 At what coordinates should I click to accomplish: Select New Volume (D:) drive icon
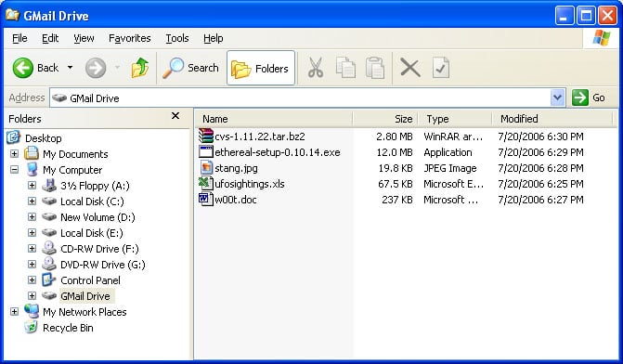point(49,216)
